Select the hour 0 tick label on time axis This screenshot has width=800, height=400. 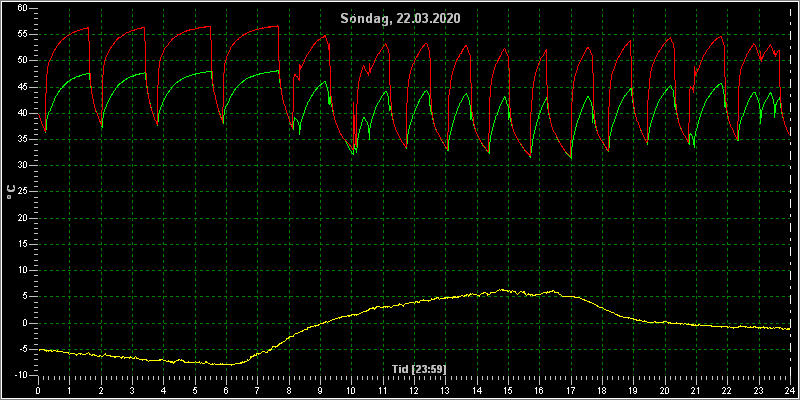click(x=38, y=391)
